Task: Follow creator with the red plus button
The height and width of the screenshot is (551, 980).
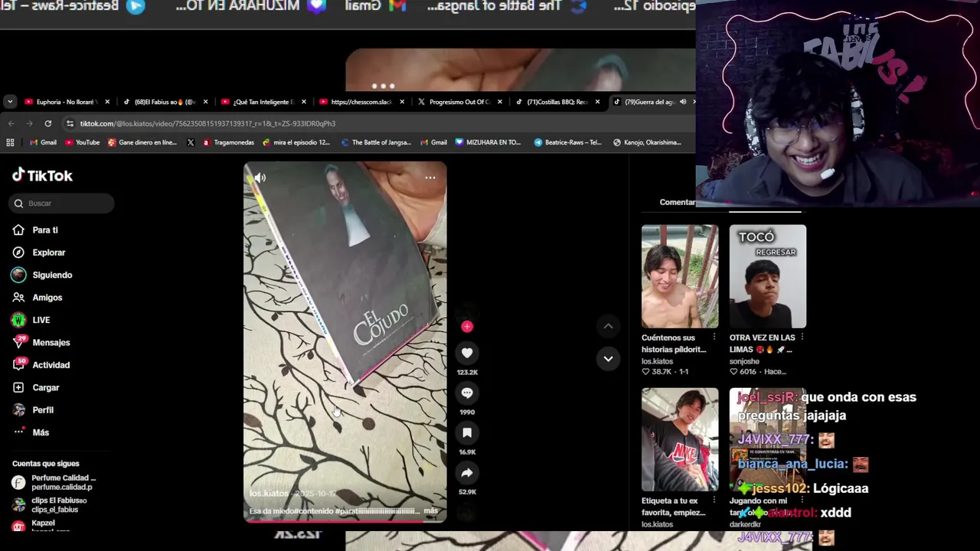Action: point(467,327)
